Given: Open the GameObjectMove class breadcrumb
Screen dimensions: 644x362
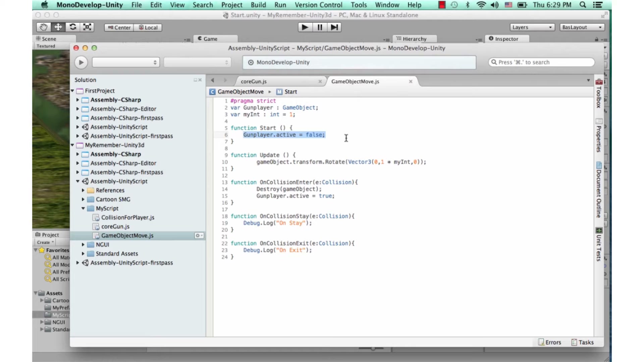Looking at the screenshot, I should (x=236, y=92).
